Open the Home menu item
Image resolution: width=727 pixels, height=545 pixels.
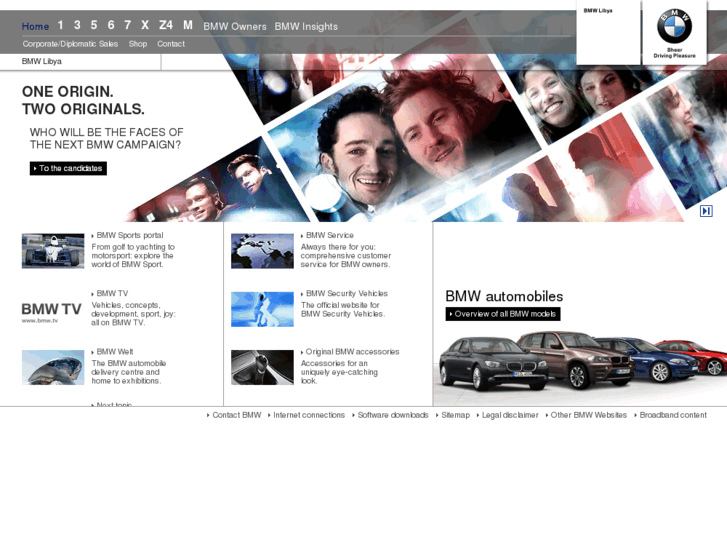pyautogui.click(x=35, y=26)
